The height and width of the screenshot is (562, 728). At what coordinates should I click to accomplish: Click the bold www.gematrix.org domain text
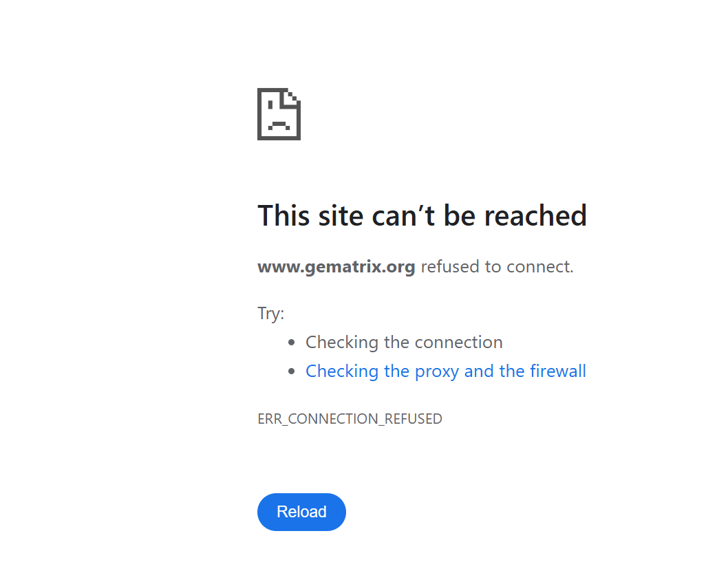336,267
